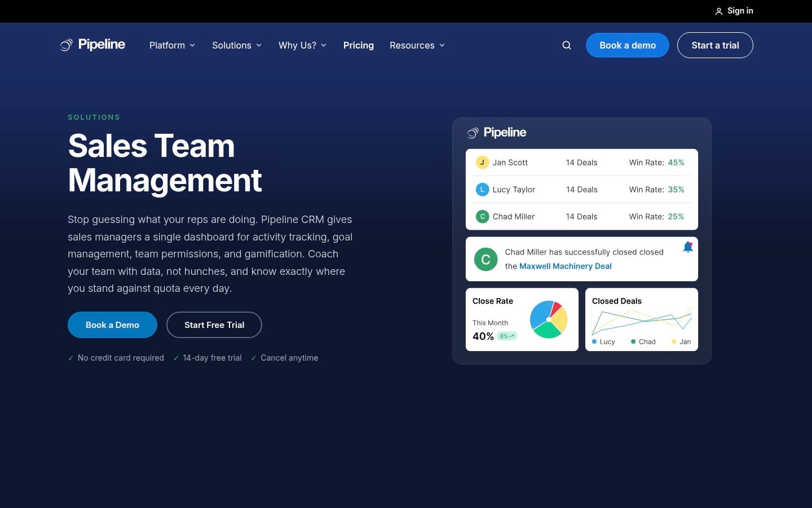Click the Close Rate pie chart
This screenshot has height=508, width=812.
tap(549, 319)
